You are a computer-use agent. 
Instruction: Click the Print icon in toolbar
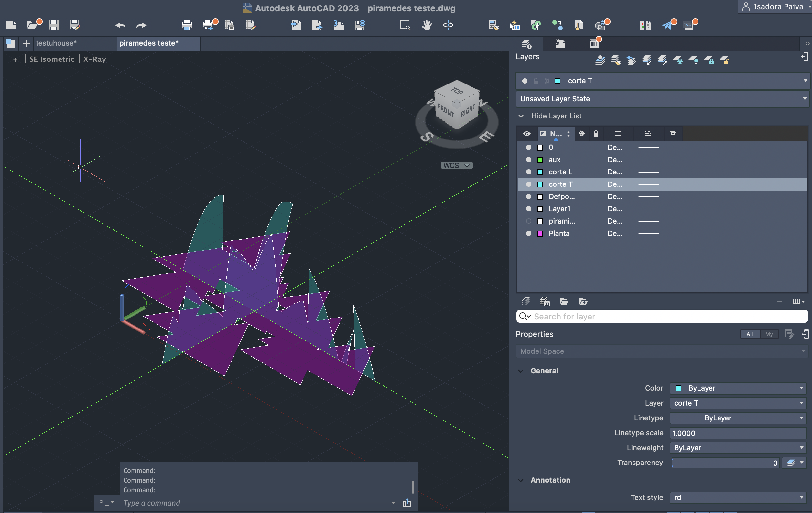point(187,25)
